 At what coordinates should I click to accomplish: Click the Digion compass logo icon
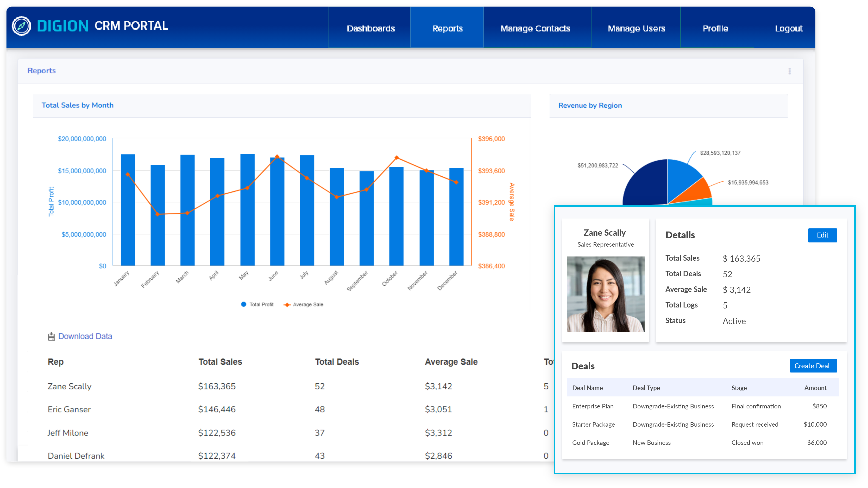21,26
